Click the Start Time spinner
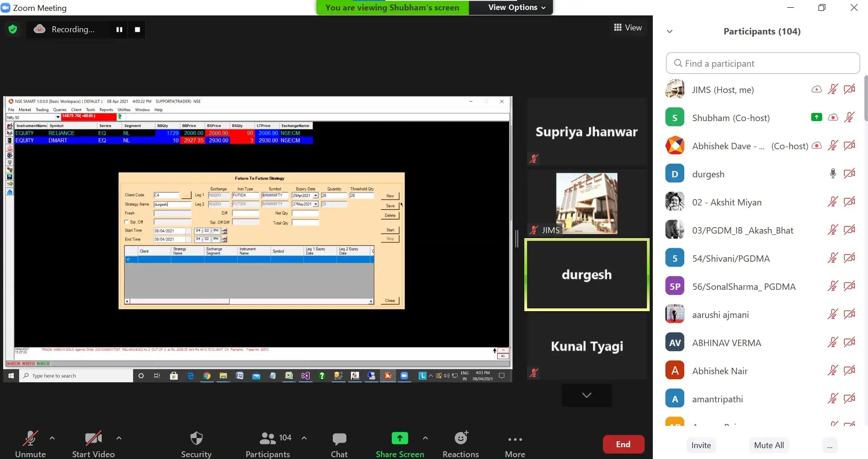868x459 pixels. pyautogui.click(x=225, y=231)
